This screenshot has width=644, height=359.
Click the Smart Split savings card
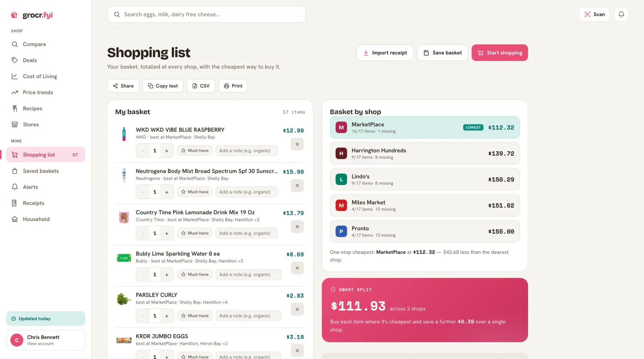point(425,310)
